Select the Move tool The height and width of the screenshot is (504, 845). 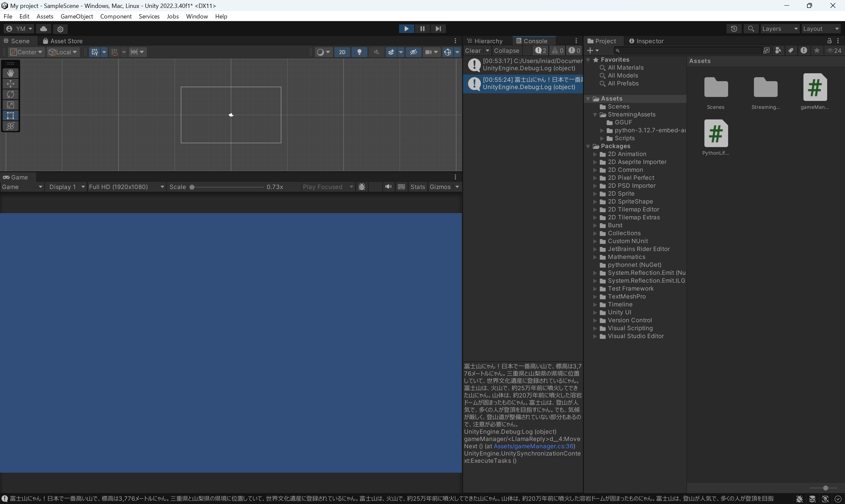11,83
